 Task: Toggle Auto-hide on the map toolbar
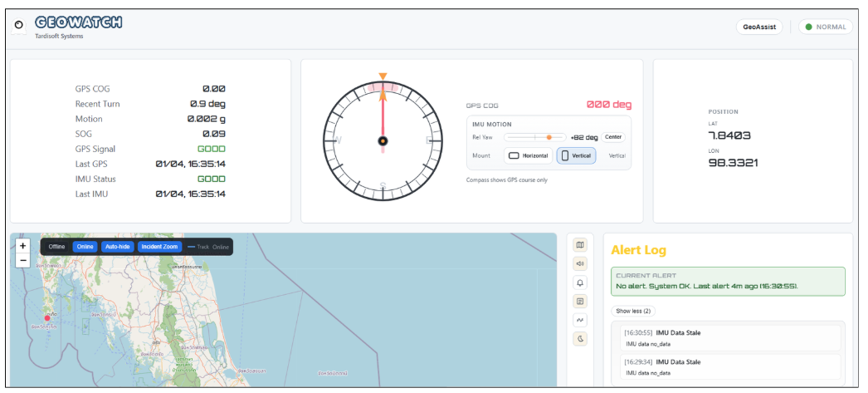tap(117, 247)
